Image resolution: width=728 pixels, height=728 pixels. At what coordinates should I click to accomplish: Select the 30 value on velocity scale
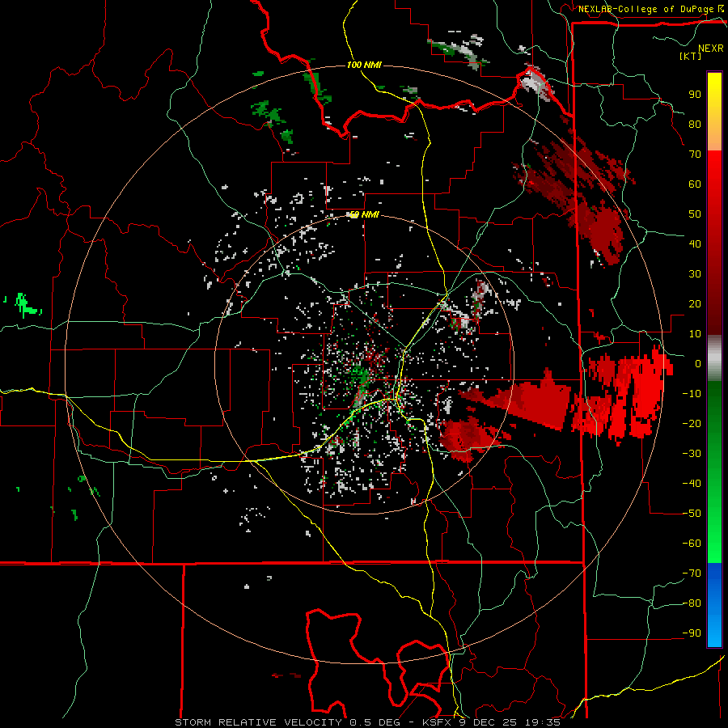(695, 274)
